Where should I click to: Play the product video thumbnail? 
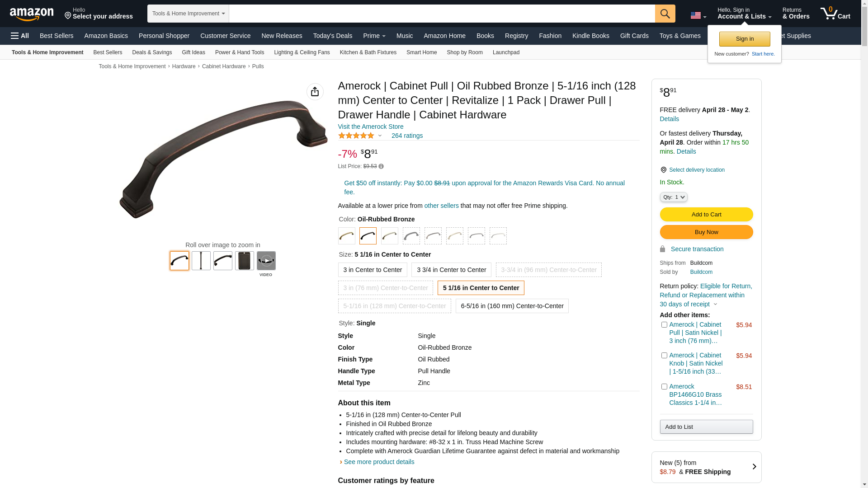pos(266,261)
